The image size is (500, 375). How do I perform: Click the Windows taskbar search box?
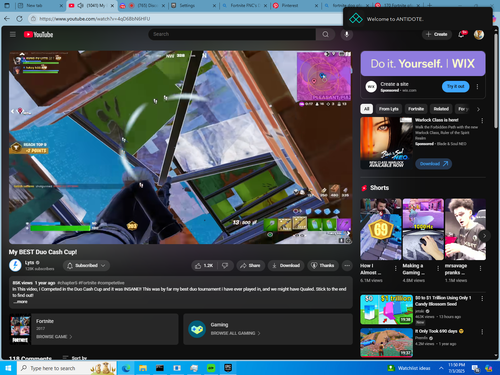pos(67,368)
